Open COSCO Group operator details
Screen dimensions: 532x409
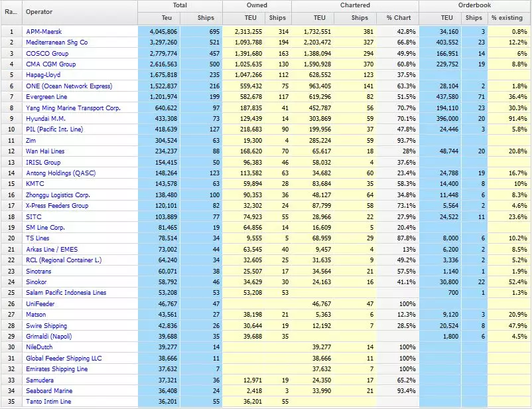46,53
